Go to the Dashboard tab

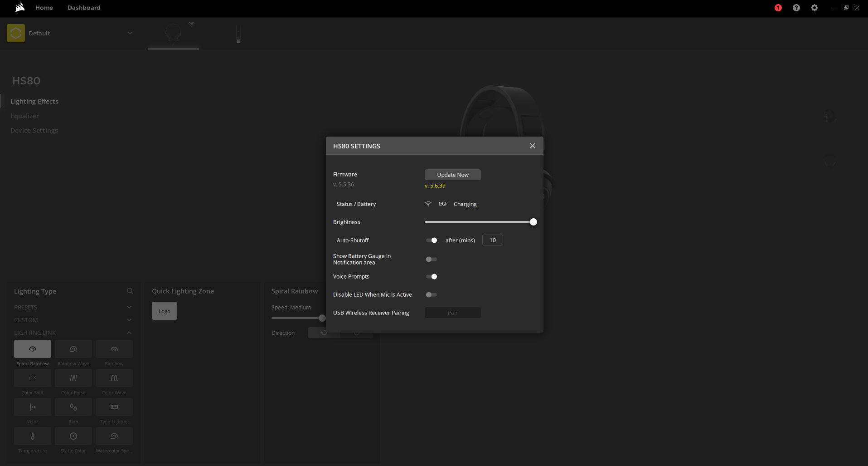point(84,8)
